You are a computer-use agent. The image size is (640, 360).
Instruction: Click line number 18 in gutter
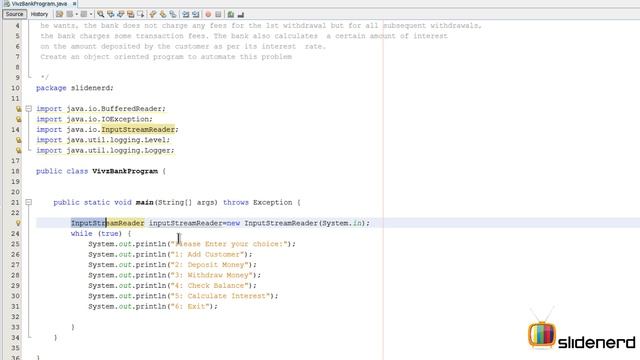point(15,171)
